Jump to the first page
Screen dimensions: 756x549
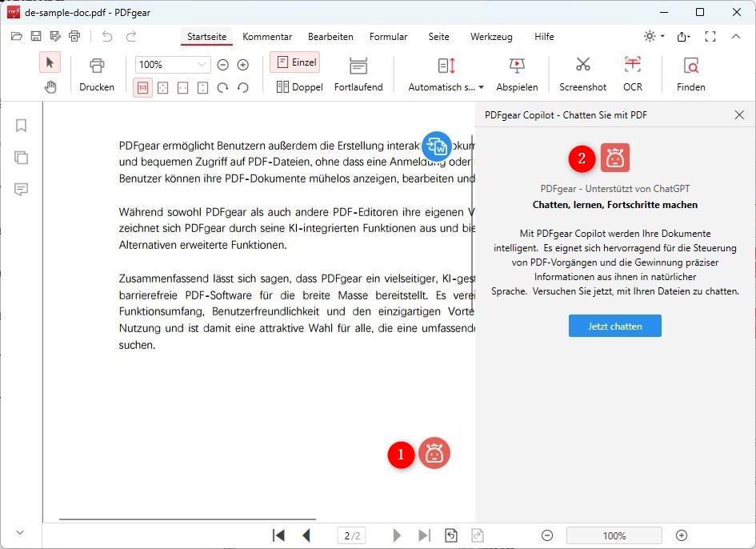(278, 535)
